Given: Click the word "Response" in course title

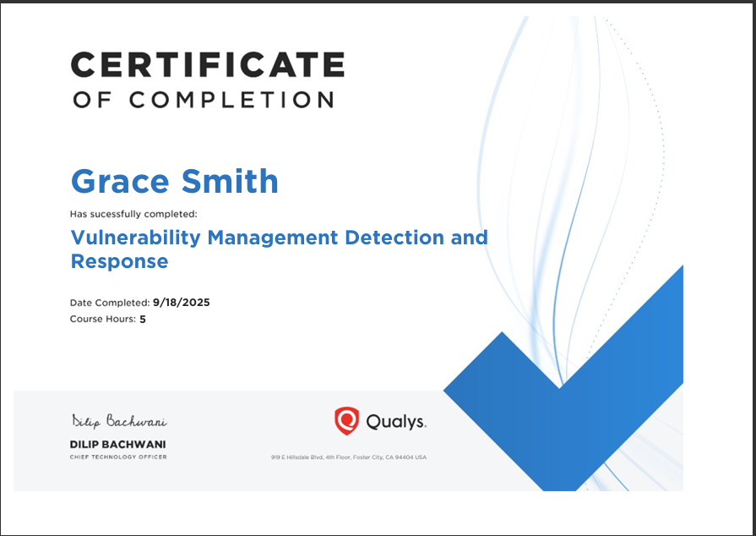Looking at the screenshot, I should point(120,261).
